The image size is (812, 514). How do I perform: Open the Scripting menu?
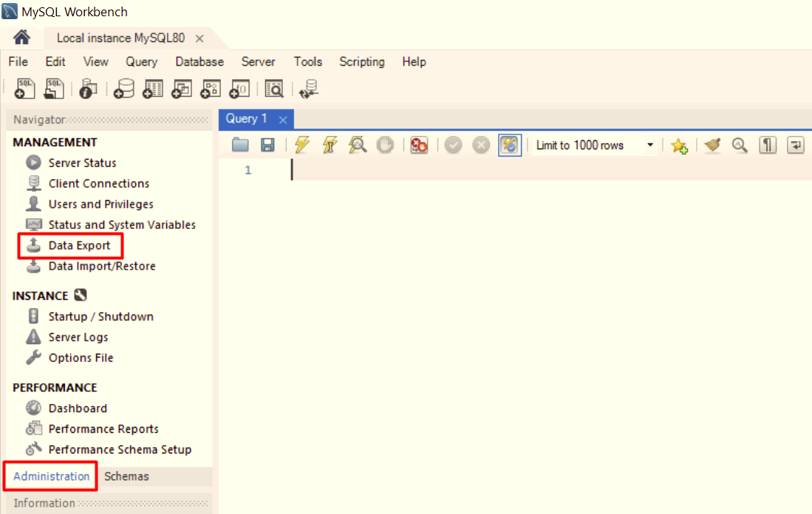coord(362,61)
